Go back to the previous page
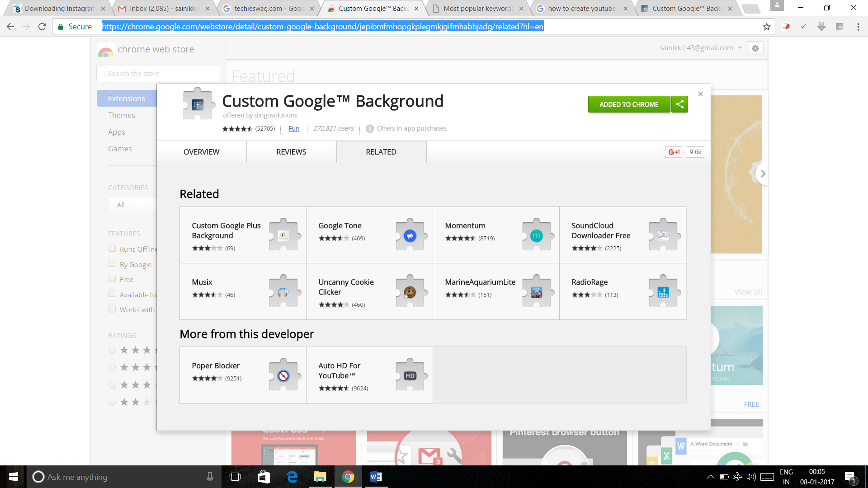The image size is (868, 488). tap(10, 27)
